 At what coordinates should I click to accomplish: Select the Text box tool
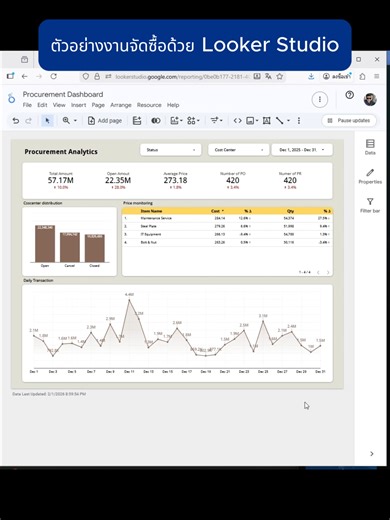click(x=266, y=121)
